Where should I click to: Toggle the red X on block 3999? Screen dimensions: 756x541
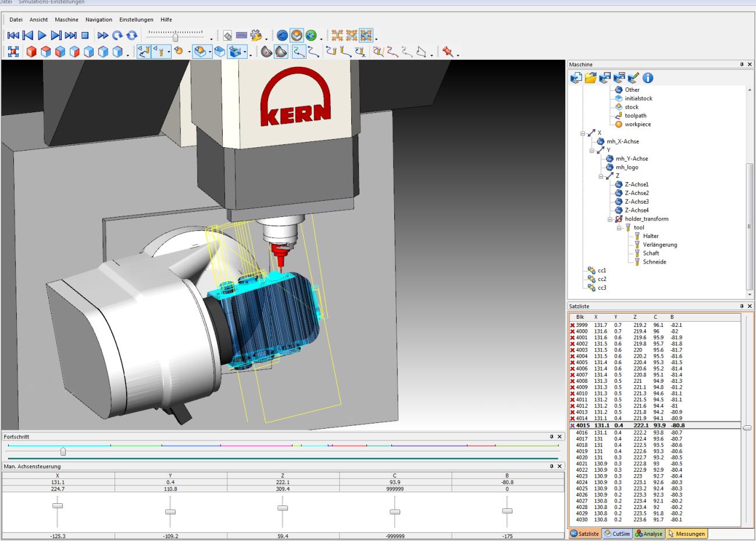[573, 325]
